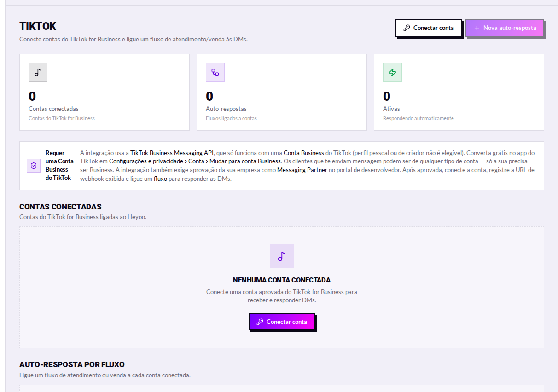Click the flow icon on the Auto-respostas card
Image resolution: width=558 pixels, height=392 pixels.
[215, 72]
